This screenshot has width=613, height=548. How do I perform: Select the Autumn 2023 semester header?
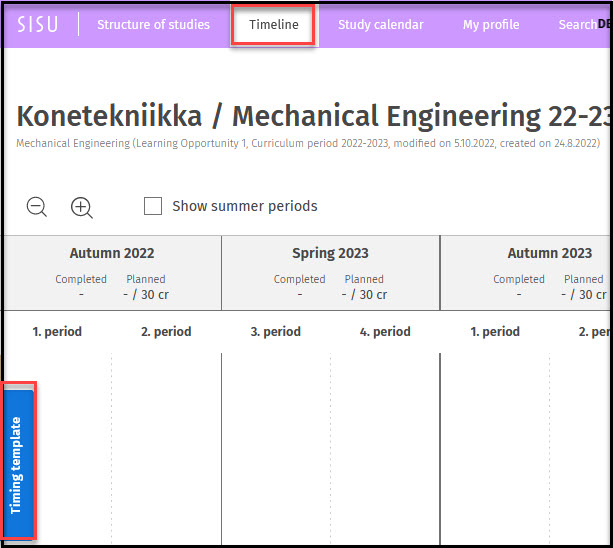[x=549, y=253]
